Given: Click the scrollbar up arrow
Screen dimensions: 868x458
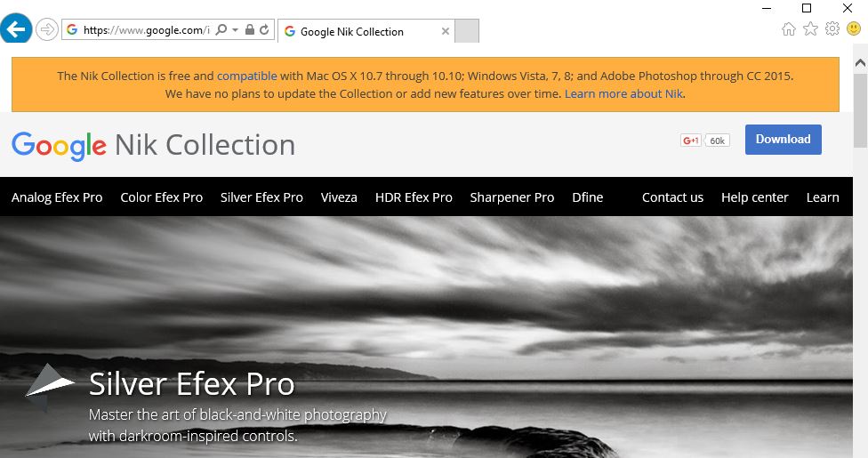Looking at the screenshot, I should [860, 64].
